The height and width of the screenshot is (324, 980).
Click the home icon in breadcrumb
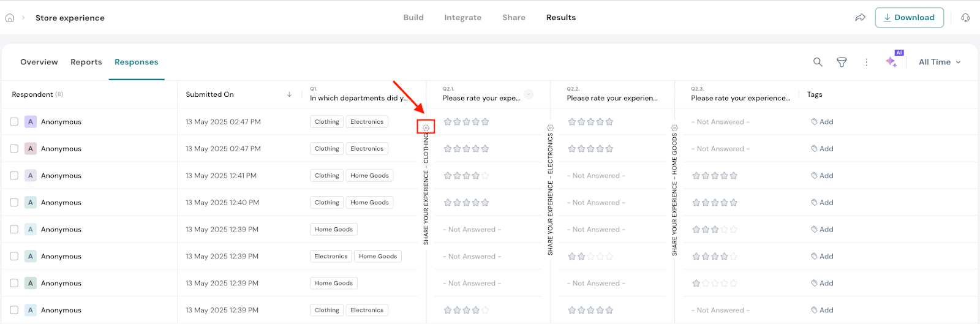10,18
